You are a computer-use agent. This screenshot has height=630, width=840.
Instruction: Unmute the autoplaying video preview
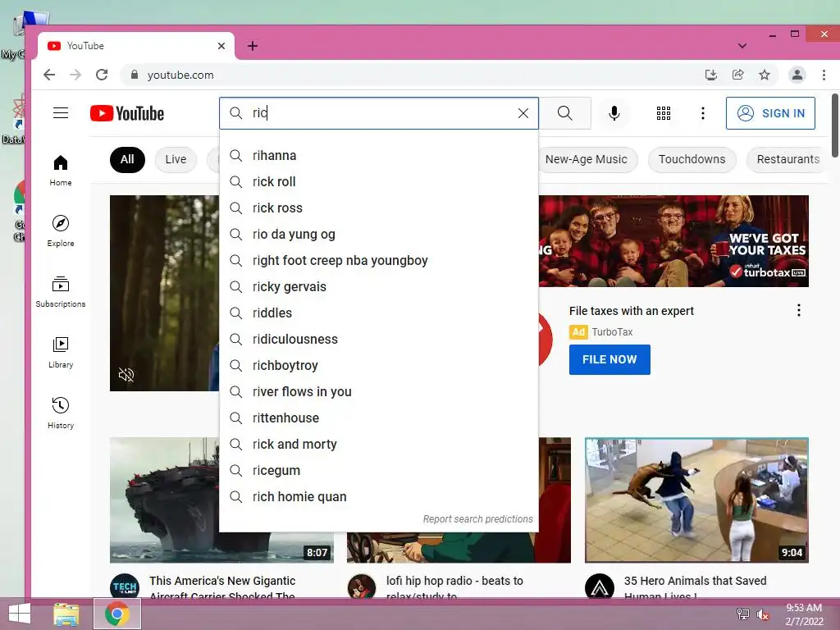coord(126,374)
